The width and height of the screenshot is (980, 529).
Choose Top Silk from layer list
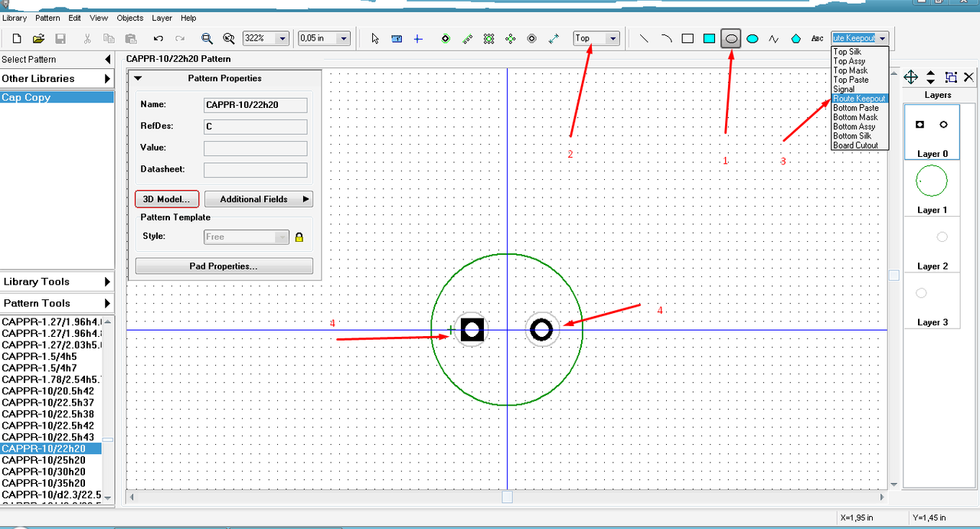(x=859, y=52)
